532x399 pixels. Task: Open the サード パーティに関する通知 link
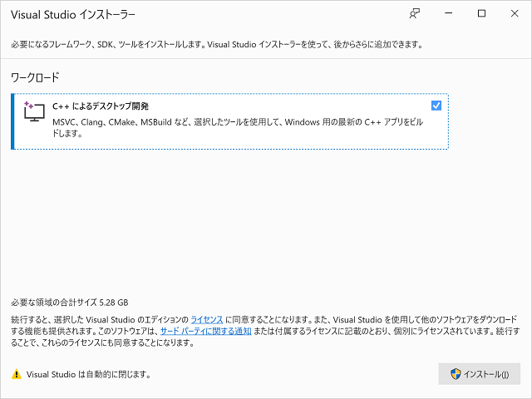coord(205,331)
